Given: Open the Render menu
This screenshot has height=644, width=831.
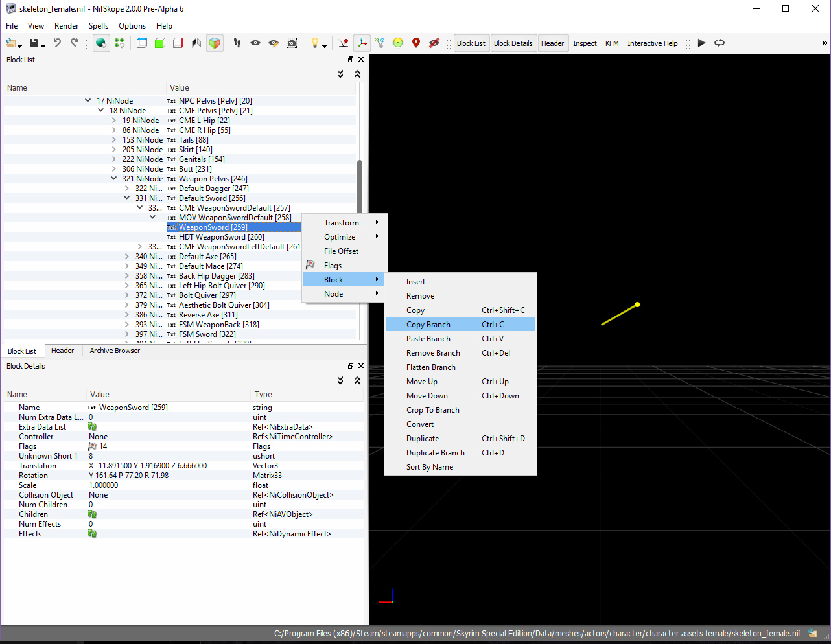Looking at the screenshot, I should pyautogui.click(x=67, y=26).
